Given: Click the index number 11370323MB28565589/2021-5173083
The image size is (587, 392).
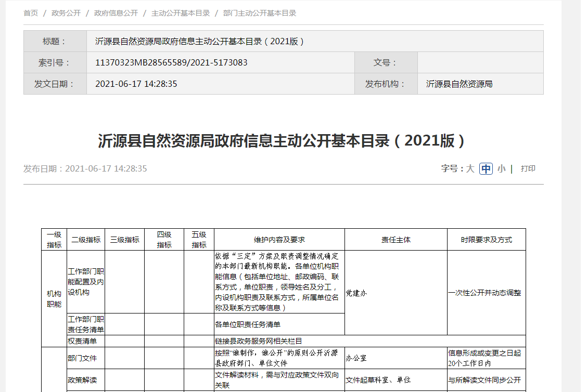Looking at the screenshot, I should click(x=171, y=62).
